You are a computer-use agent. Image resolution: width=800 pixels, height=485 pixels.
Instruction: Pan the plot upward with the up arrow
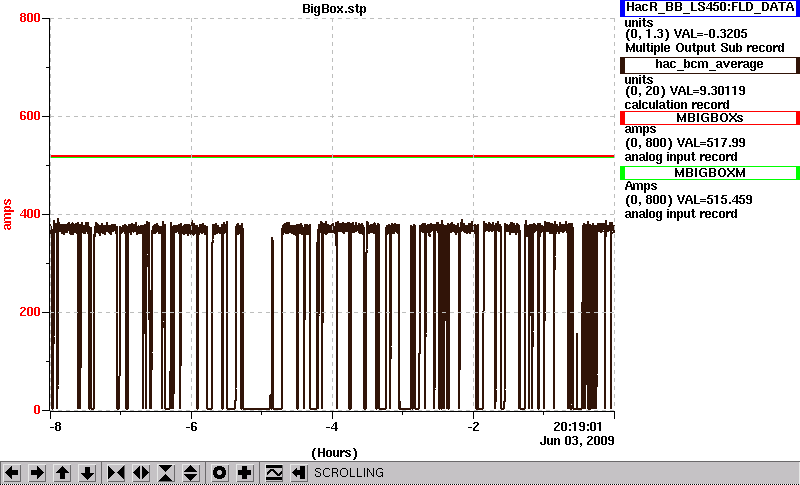tap(62, 473)
